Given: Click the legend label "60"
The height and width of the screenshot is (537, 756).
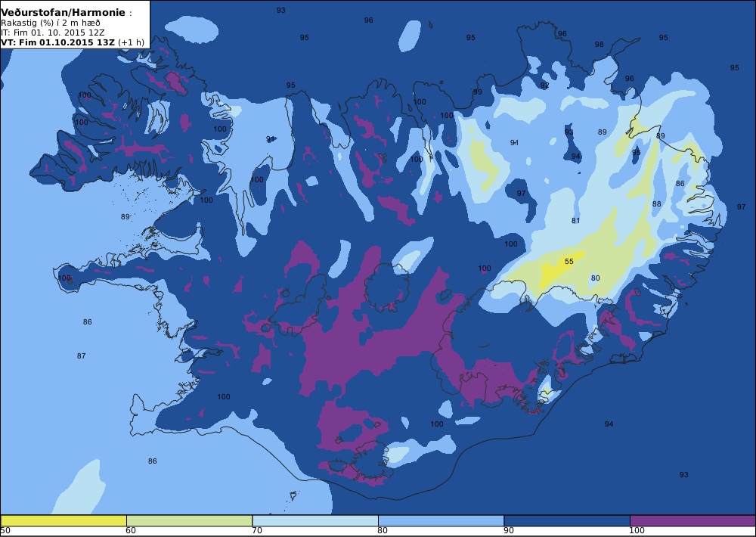Looking at the screenshot, I should [131, 531].
